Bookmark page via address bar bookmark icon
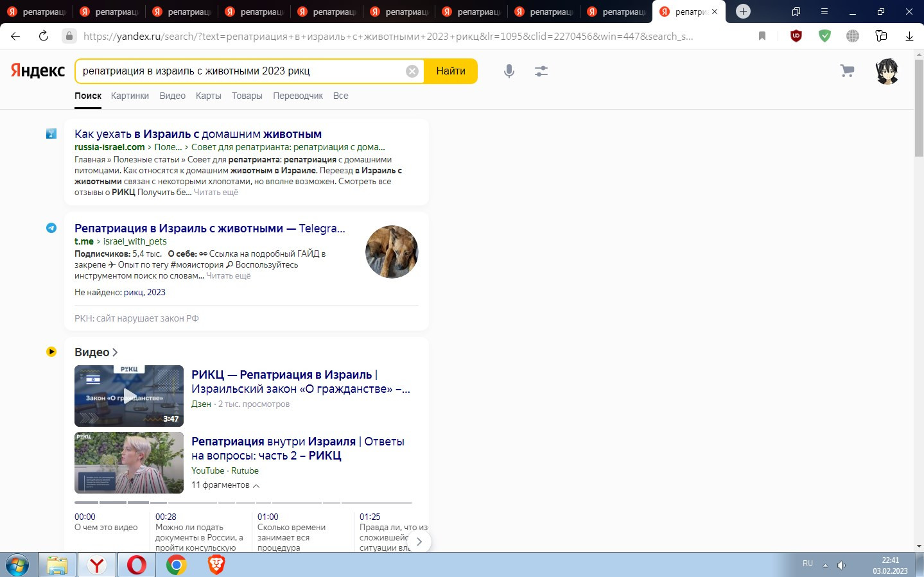The height and width of the screenshot is (577, 924). point(762,36)
